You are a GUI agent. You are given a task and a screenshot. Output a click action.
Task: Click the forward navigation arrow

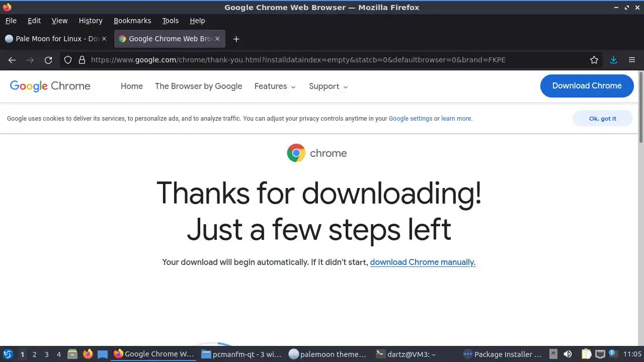(x=30, y=60)
